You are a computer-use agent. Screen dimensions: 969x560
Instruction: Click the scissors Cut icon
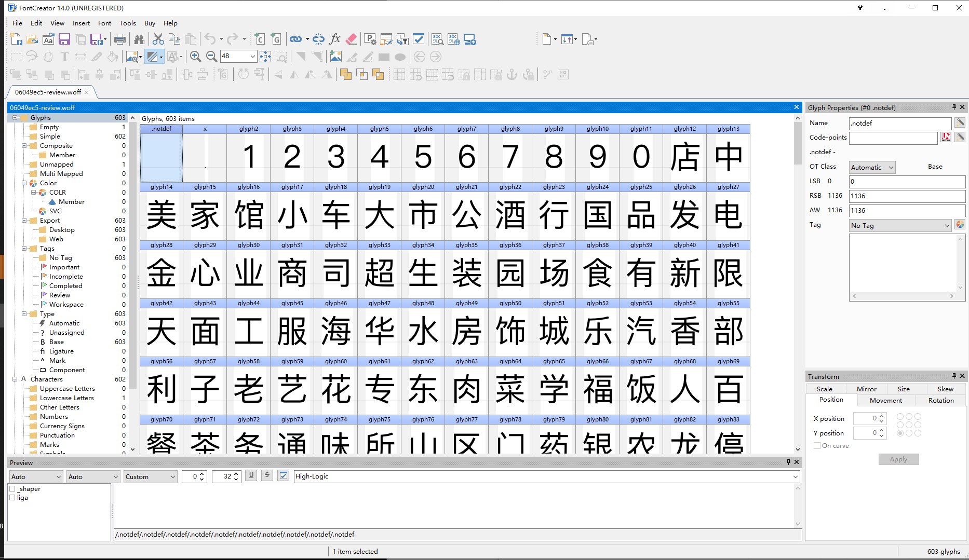158,39
